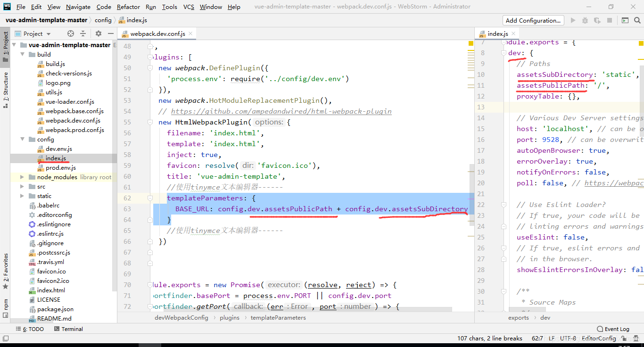Click Add Configuration... button

(533, 20)
